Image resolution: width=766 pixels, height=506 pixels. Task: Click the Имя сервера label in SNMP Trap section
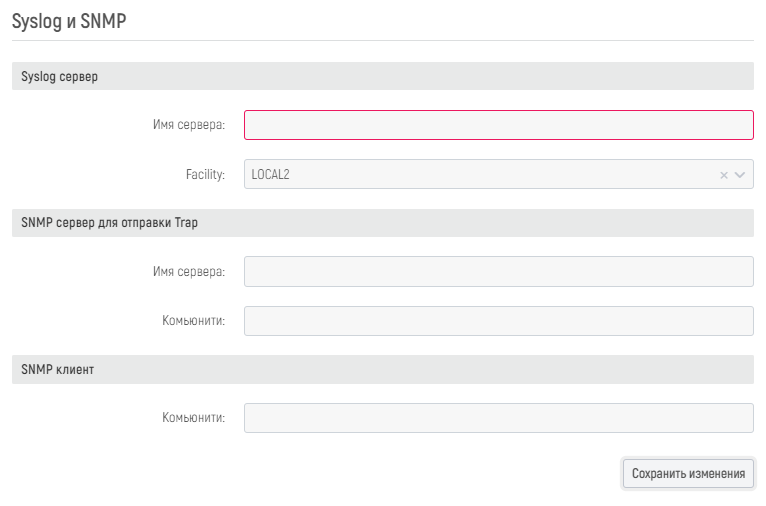(188, 272)
